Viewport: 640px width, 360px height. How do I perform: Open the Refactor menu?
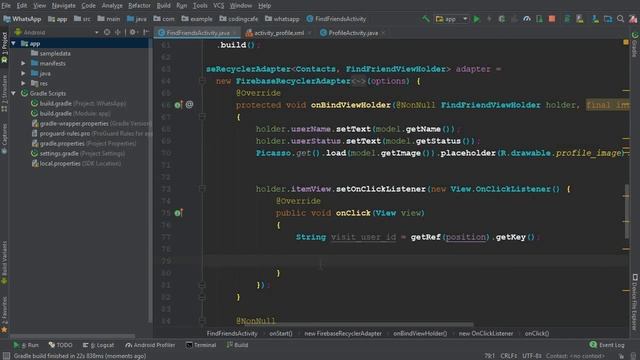pyautogui.click(x=139, y=6)
